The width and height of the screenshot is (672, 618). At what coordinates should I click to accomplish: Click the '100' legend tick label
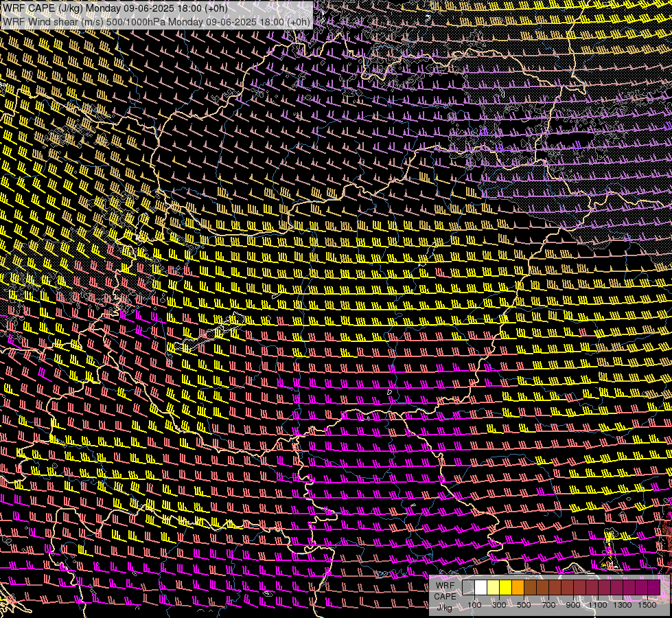click(x=474, y=605)
